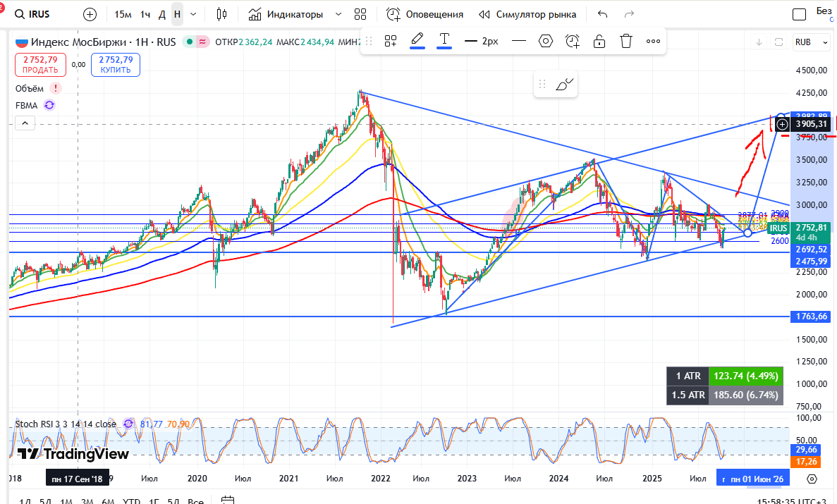Select the Н weekly timeframe
This screenshot has height=504, width=837.
[x=177, y=14]
